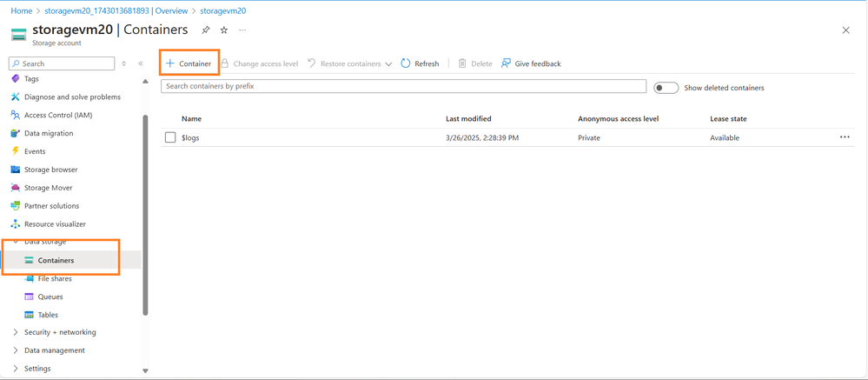The width and height of the screenshot is (868, 380).
Task: Sort by the Name column header
Action: point(191,118)
